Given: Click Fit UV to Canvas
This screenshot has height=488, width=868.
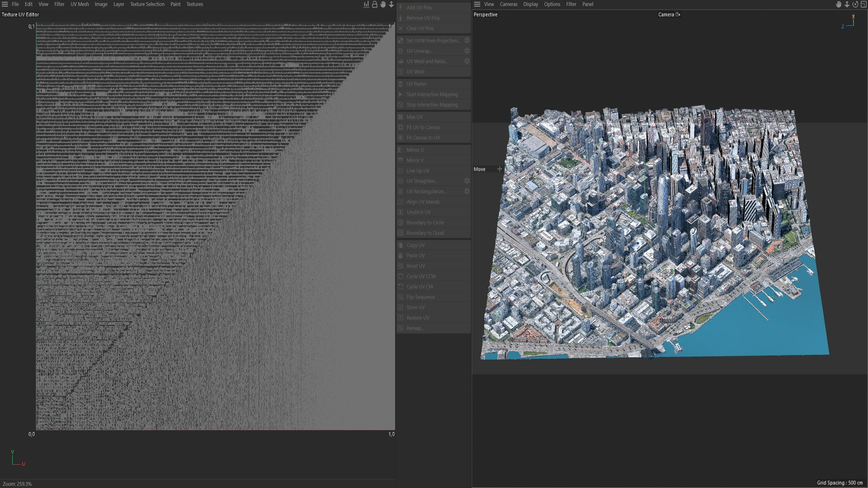Looking at the screenshot, I should tap(433, 127).
